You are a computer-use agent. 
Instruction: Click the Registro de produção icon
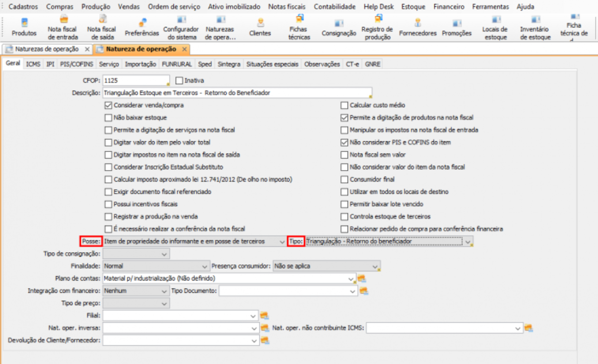(377, 27)
